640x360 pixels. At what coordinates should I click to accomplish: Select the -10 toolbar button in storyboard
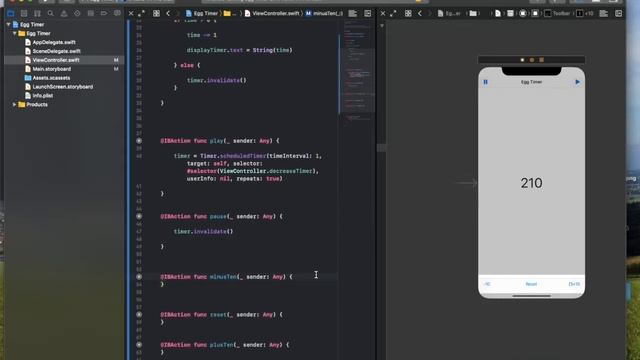[487, 284]
